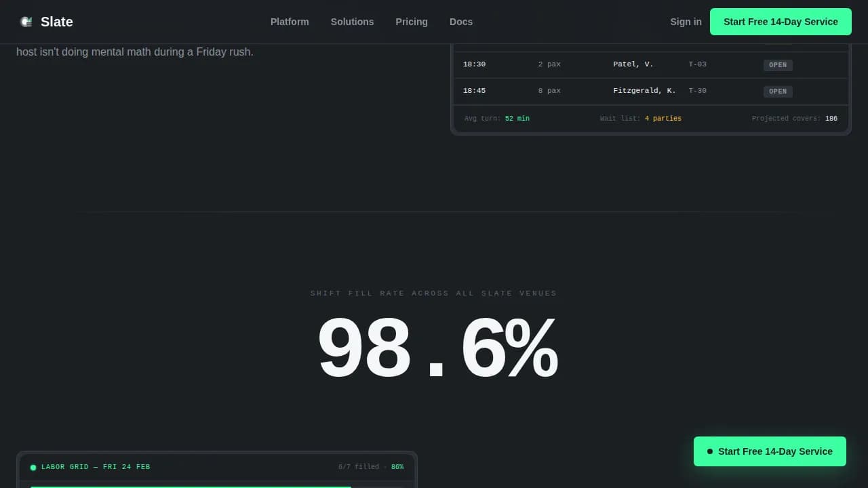Go to the Slate home link text
This screenshot has width=868, height=488.
[57, 22]
